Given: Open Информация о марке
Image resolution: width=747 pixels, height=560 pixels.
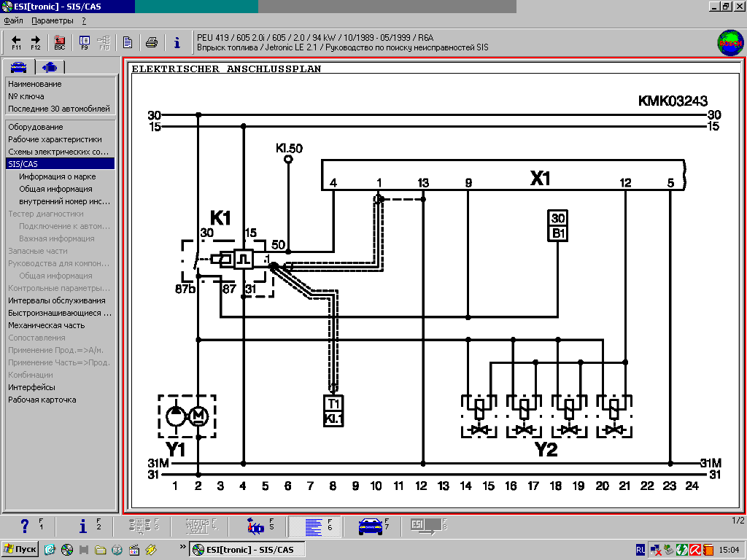Looking at the screenshot, I should 57,176.
